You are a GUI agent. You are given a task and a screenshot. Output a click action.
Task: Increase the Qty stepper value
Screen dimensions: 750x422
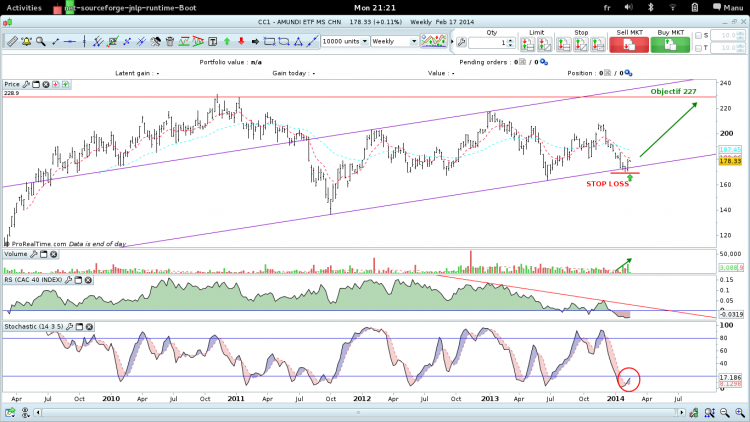click(x=510, y=40)
